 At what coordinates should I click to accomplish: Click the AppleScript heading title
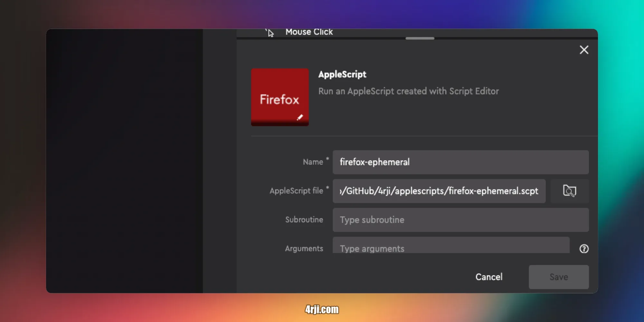pyautogui.click(x=342, y=74)
